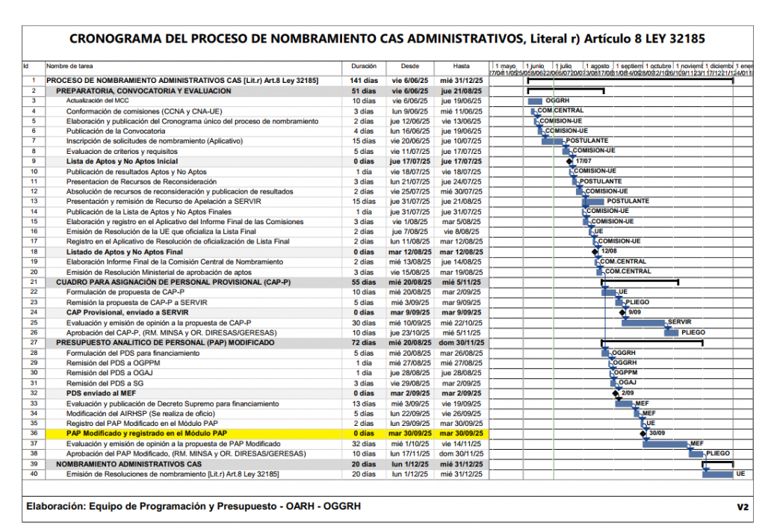Click the Gantt bar labeled SERVIR

[x=643, y=323]
